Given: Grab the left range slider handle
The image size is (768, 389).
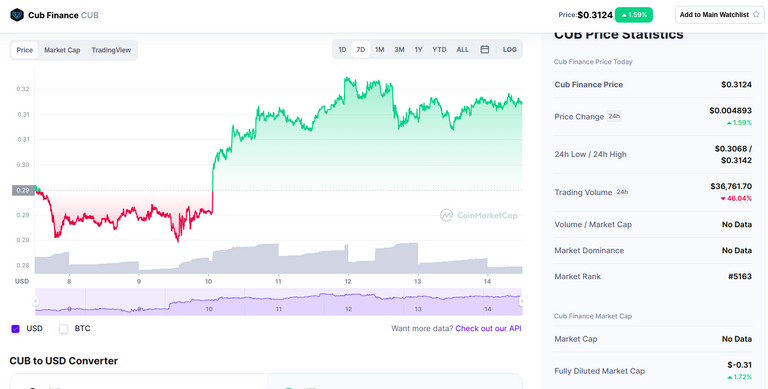Looking at the screenshot, I should pyautogui.click(x=35, y=301).
